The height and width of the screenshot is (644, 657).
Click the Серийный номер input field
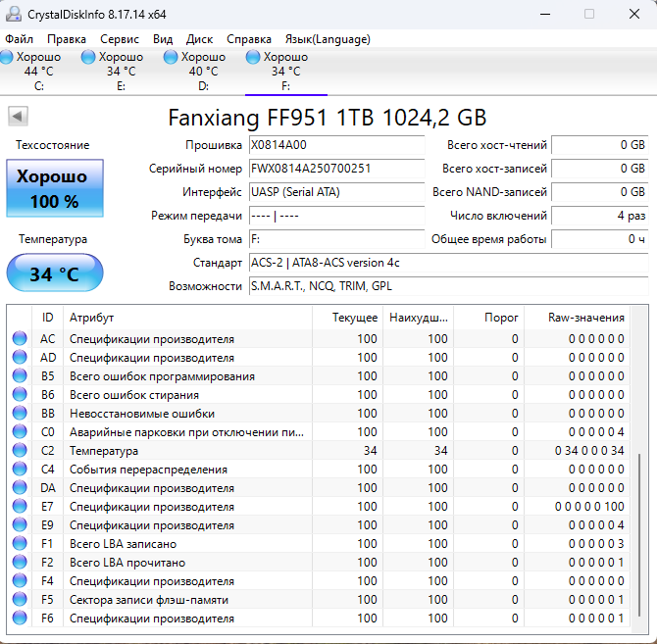point(335,169)
